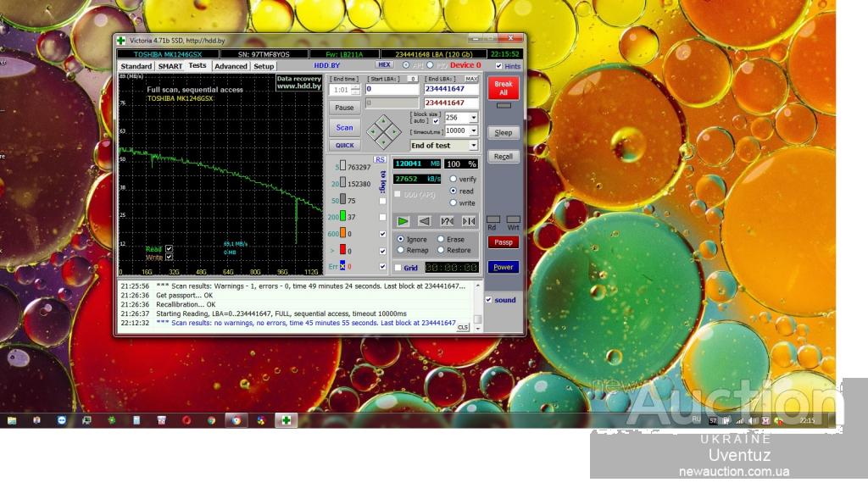Click the MAX end LBA button

coord(471,79)
